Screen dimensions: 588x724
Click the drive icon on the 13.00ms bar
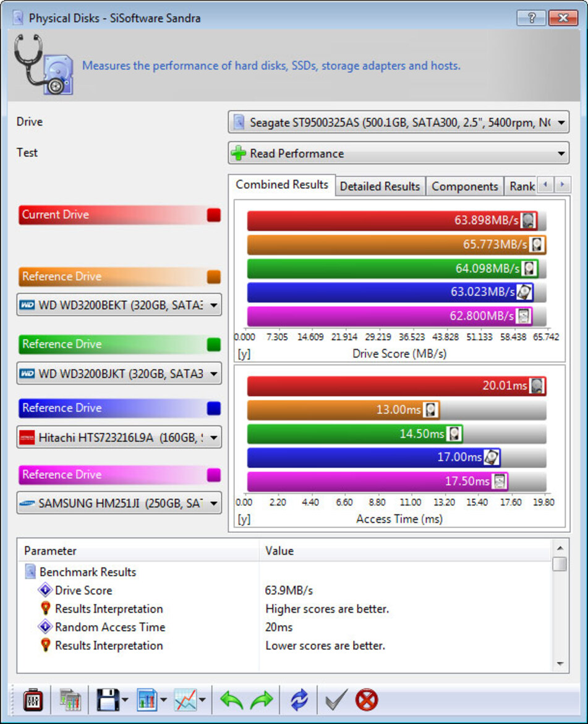tap(430, 410)
